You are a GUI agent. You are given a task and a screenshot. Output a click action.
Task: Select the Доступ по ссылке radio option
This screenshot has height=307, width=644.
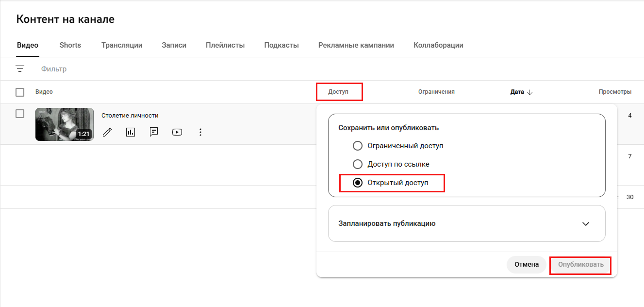tap(358, 164)
